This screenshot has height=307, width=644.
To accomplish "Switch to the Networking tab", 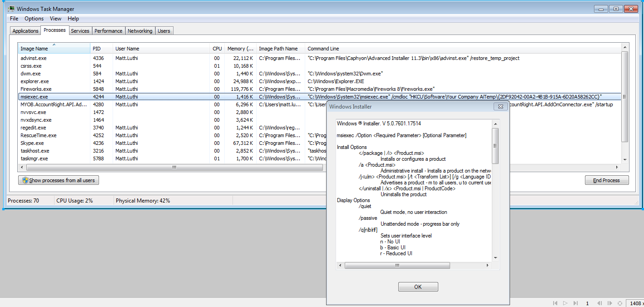I will point(140,31).
